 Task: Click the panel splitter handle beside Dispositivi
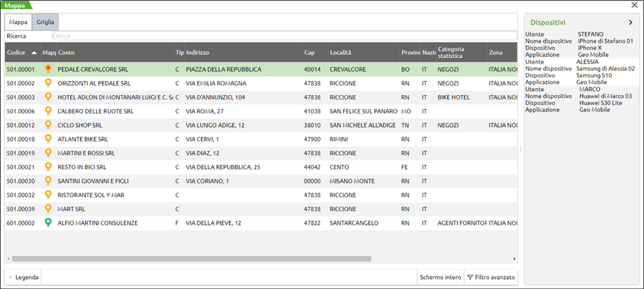tap(520, 149)
